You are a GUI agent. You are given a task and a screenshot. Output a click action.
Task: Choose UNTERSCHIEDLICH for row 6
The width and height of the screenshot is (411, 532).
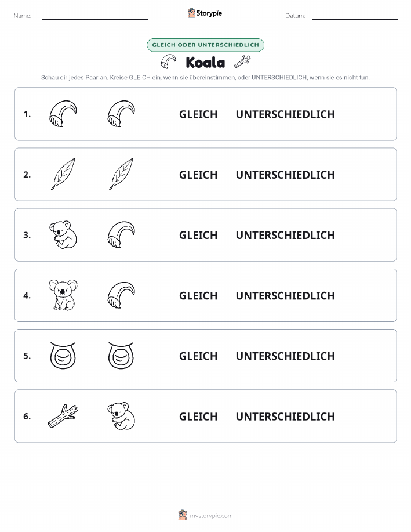(285, 417)
